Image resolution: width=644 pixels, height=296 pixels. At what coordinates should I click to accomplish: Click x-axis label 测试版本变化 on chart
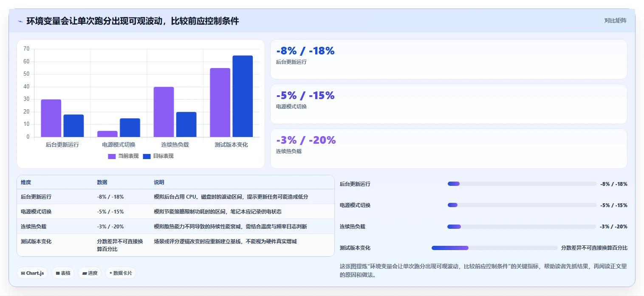232,145
